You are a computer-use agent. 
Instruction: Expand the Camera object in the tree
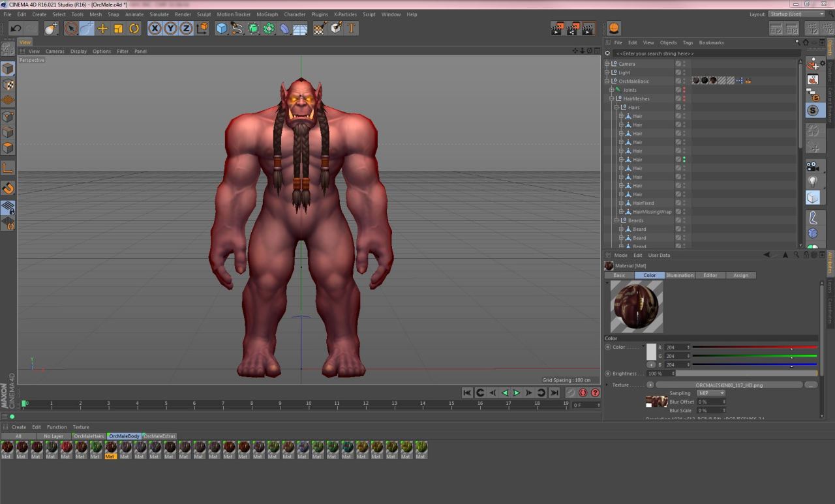coord(607,64)
